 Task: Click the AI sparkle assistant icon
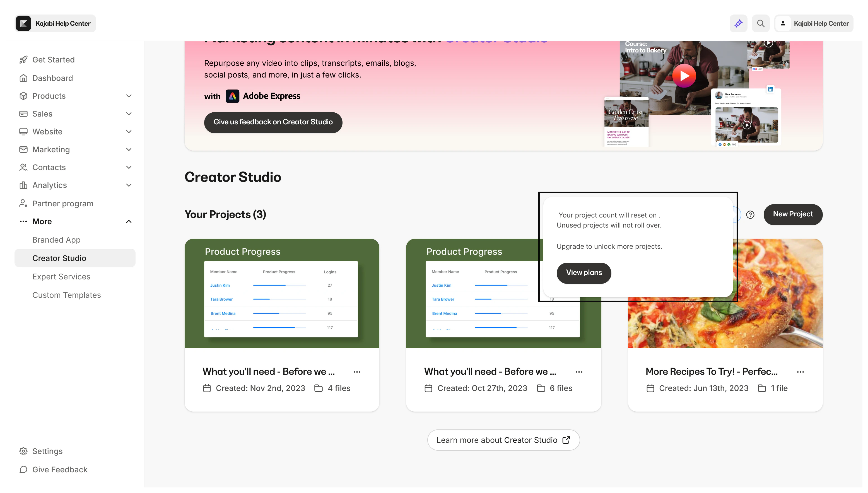point(738,23)
